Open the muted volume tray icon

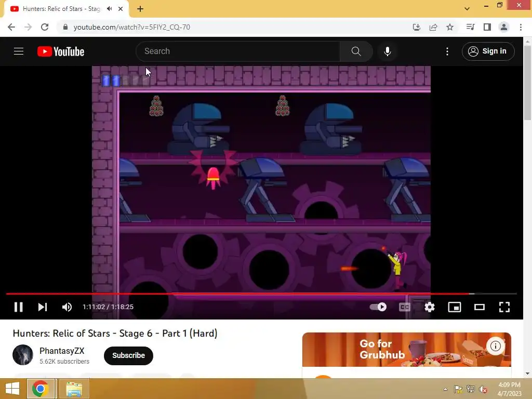point(483,389)
